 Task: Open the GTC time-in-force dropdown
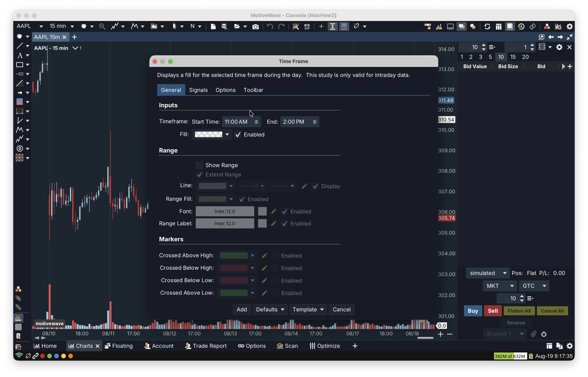pos(534,286)
